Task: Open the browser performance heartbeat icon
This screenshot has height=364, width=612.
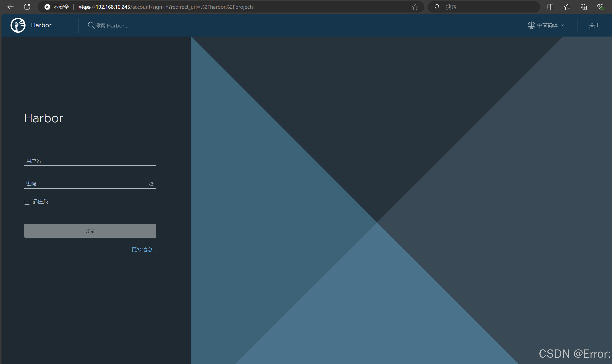Action: point(600,7)
